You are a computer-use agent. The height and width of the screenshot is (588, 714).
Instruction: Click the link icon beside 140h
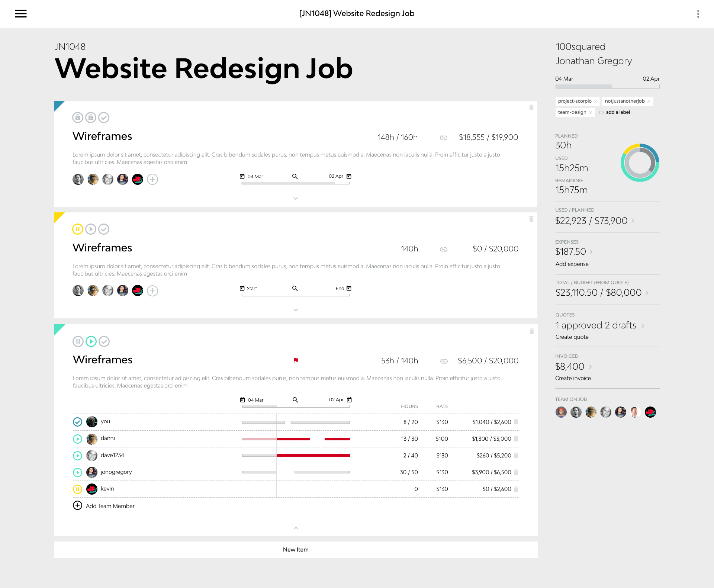click(443, 249)
